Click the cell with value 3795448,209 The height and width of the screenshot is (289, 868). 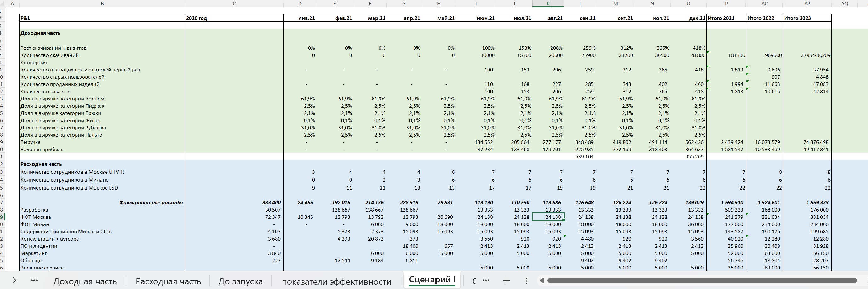click(x=807, y=55)
